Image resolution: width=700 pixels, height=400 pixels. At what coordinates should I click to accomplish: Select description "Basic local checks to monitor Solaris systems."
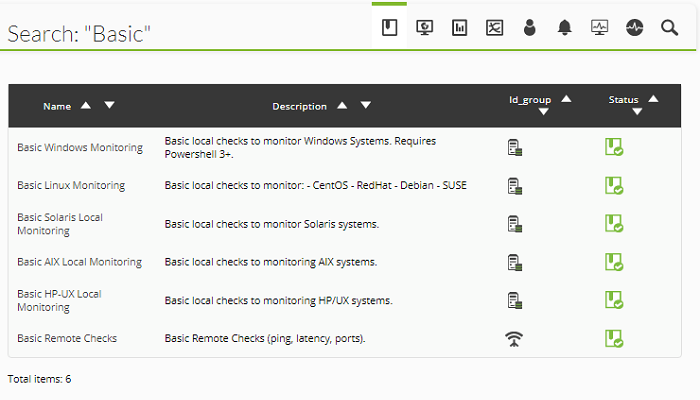(271, 224)
